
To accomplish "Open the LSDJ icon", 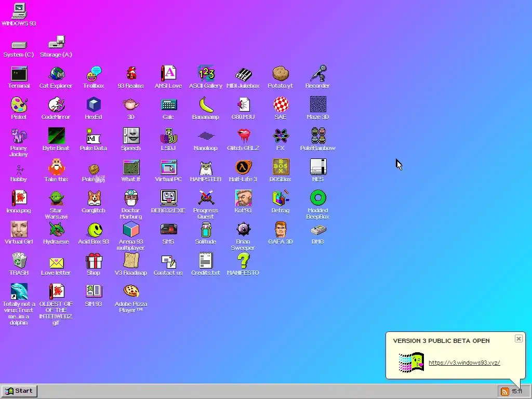I will point(168,136).
